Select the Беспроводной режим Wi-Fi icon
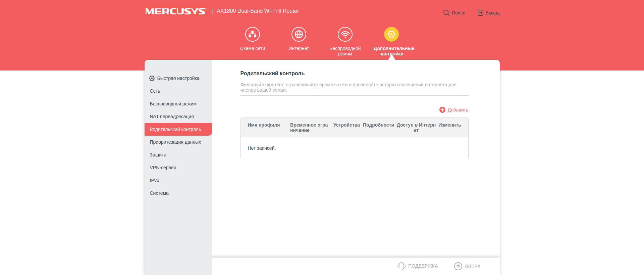 (x=345, y=34)
